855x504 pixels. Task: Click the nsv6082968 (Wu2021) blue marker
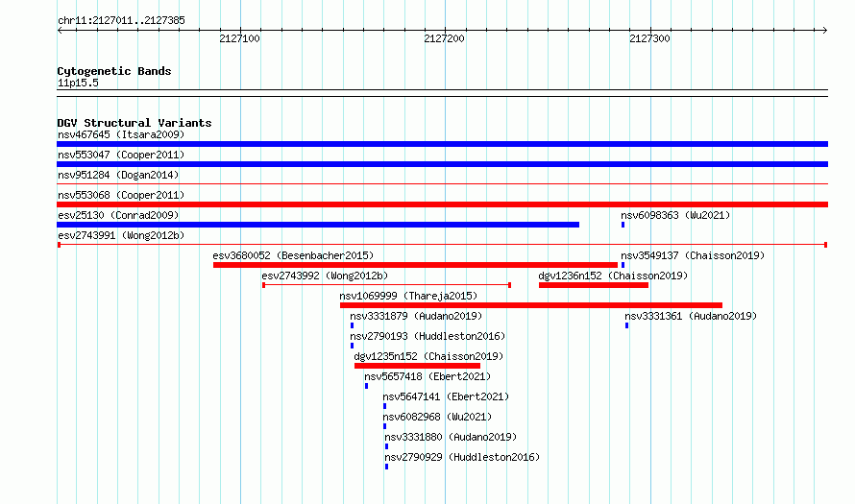tap(384, 426)
